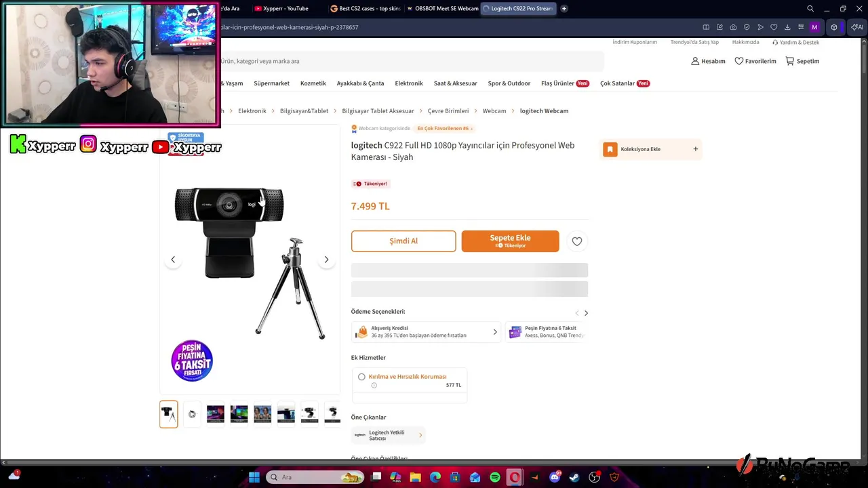Click Webcam breadcrumb link

(494, 111)
